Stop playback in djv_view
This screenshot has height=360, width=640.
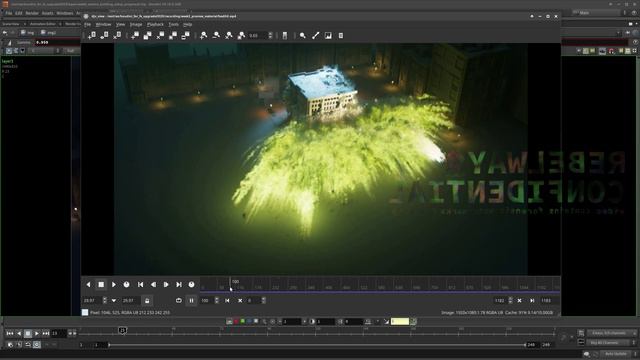pyautogui.click(x=101, y=284)
